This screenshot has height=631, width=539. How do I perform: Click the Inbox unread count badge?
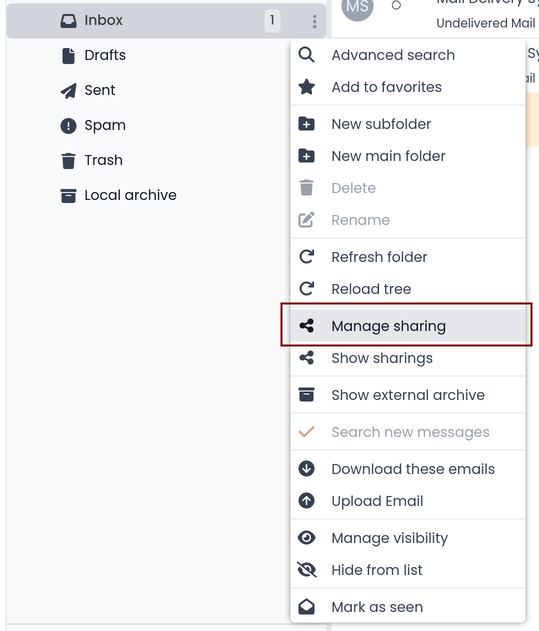tap(272, 21)
